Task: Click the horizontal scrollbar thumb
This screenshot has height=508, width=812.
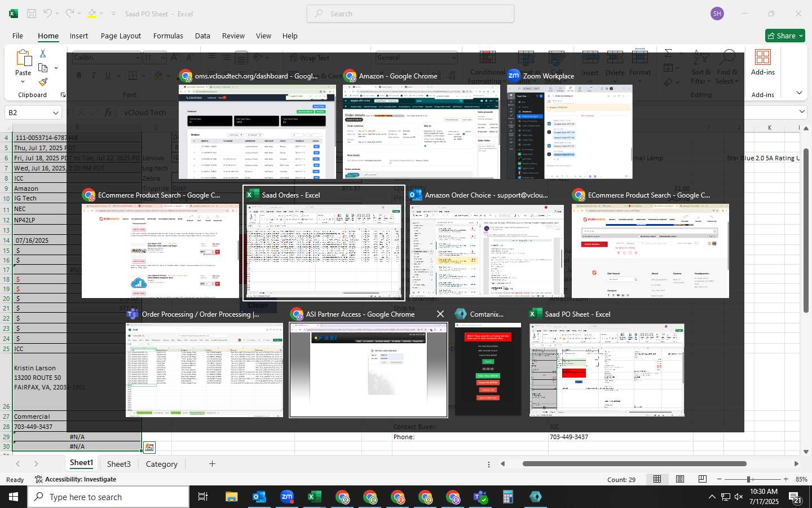Action: pyautogui.click(x=634, y=464)
